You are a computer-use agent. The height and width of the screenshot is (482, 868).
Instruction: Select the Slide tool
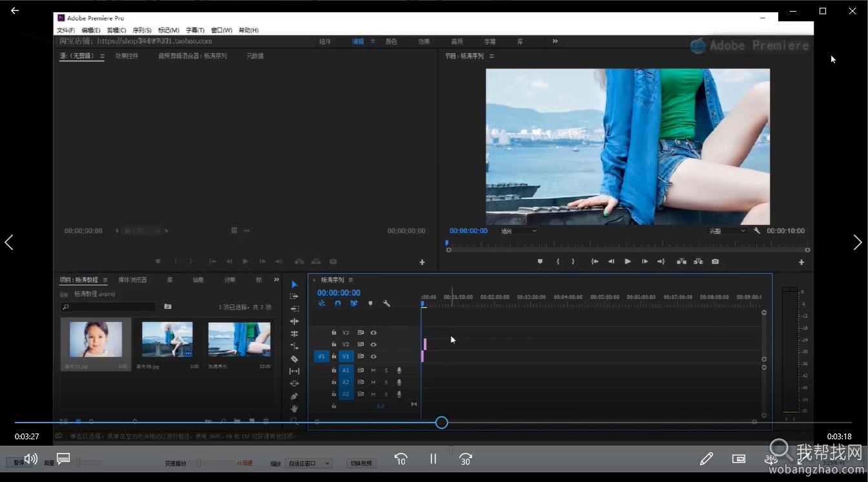294,383
